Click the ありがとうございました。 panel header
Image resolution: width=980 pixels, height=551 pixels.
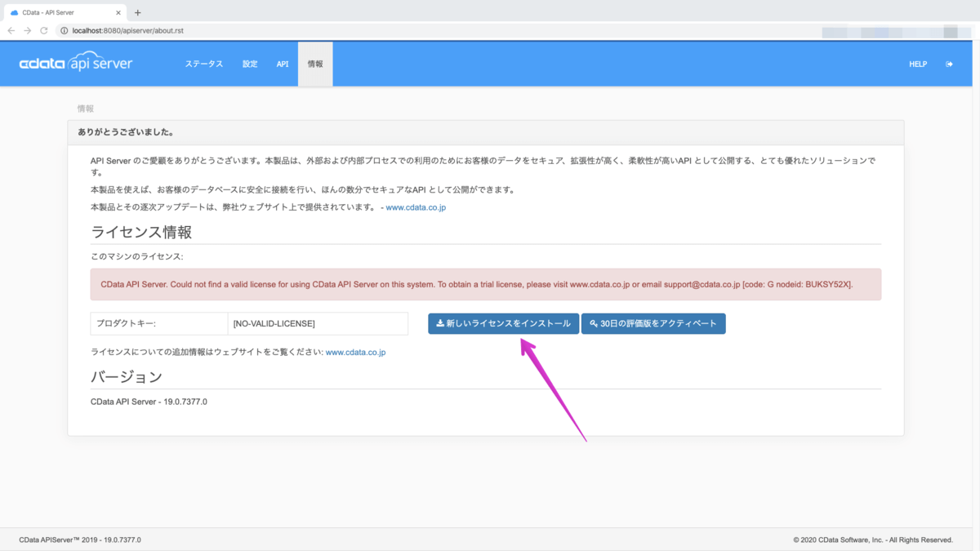click(486, 132)
